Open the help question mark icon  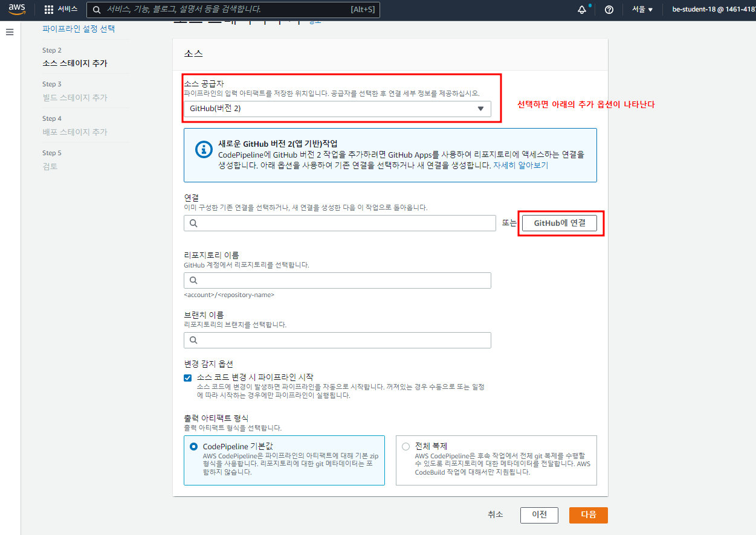(609, 9)
